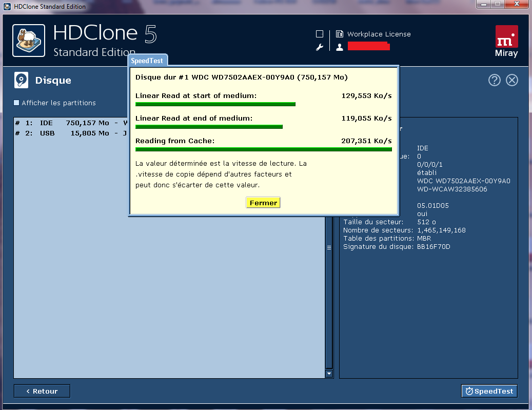532x410 pixels.
Task: Click the Signature du disque BB16F70D value
Action: [x=434, y=247]
